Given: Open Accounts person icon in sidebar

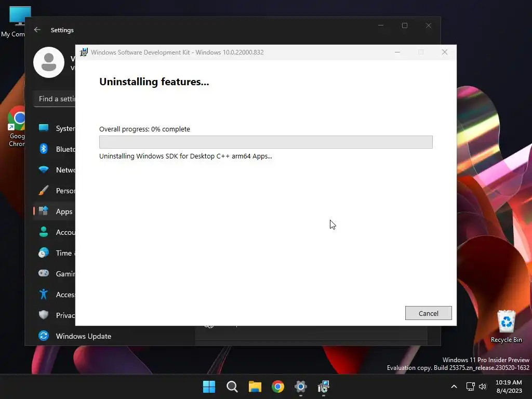Looking at the screenshot, I should click(44, 232).
